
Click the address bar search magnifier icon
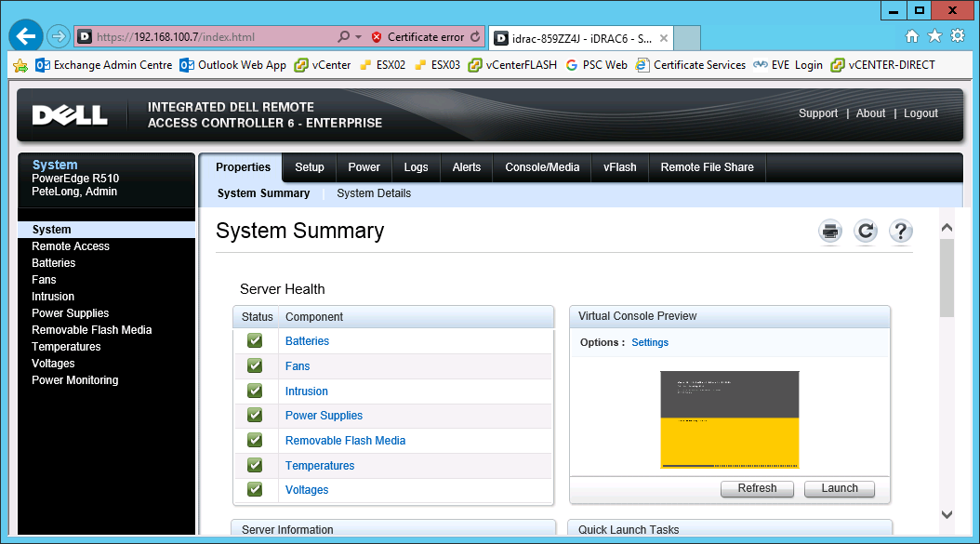pos(343,37)
